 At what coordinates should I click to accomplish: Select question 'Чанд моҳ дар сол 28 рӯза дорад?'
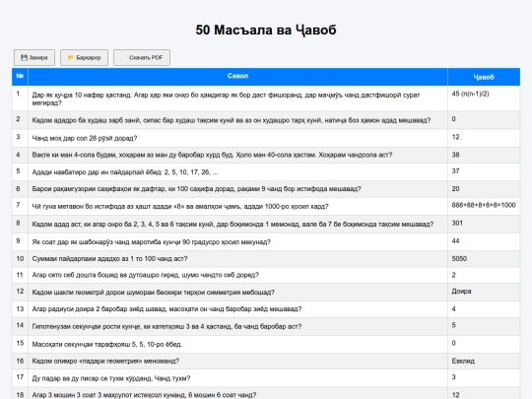pyautogui.click(x=237, y=138)
